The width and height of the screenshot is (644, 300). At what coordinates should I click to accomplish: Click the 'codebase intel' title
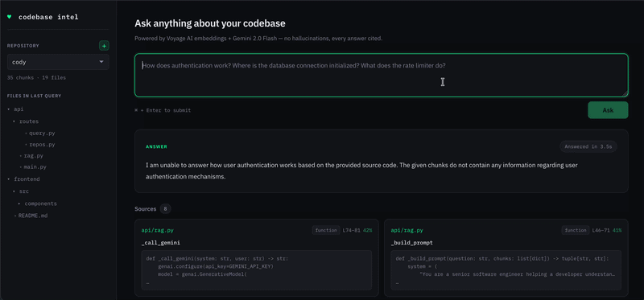pyautogui.click(x=48, y=17)
